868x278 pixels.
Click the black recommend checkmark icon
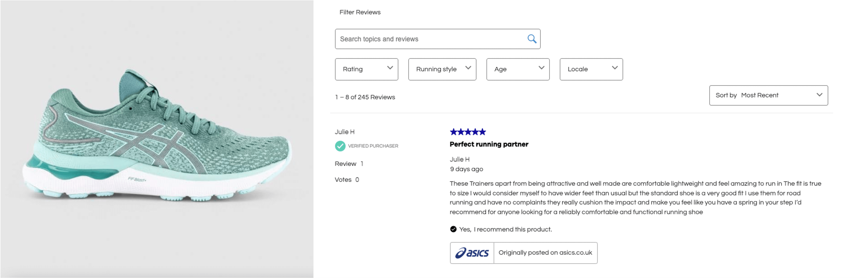pyautogui.click(x=453, y=229)
